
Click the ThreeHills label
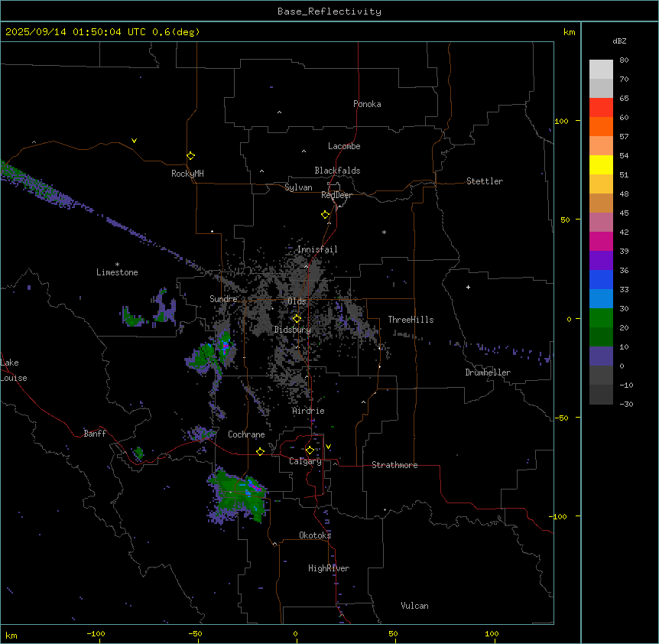[411, 320]
